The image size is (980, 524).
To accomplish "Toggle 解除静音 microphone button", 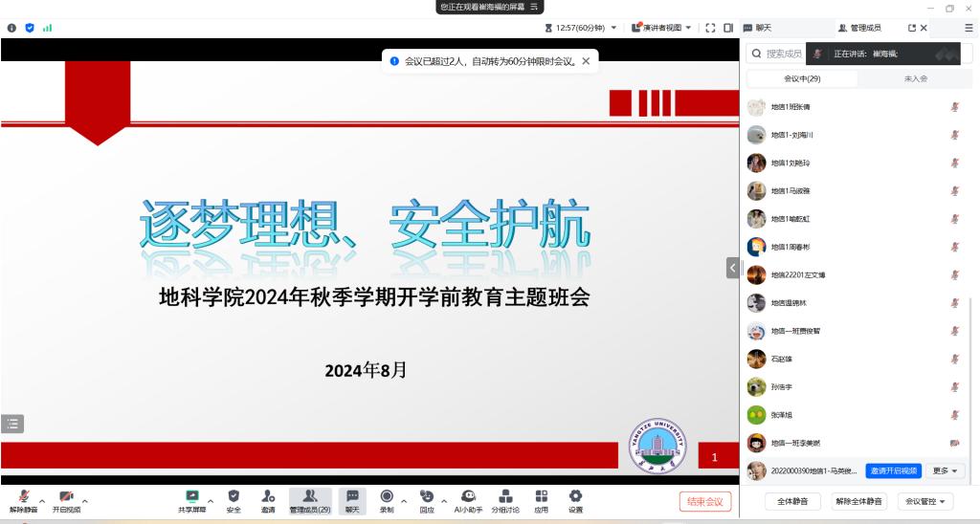I will [23, 500].
